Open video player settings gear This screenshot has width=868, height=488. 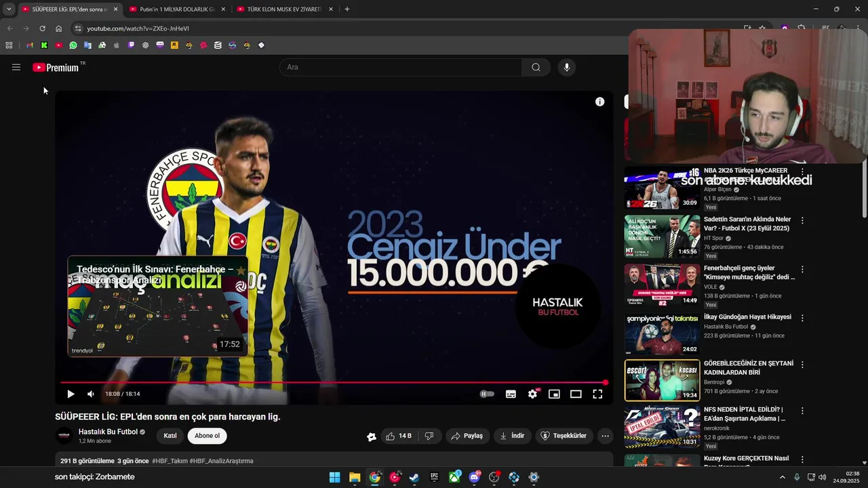(532, 394)
